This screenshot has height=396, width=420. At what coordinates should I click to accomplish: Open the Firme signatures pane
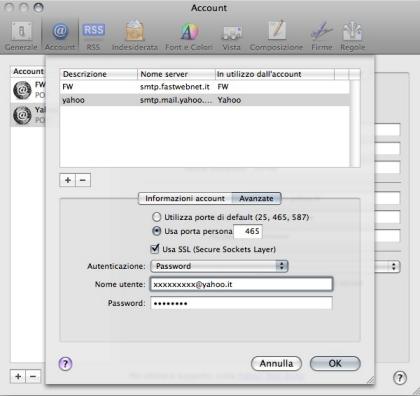click(x=322, y=36)
